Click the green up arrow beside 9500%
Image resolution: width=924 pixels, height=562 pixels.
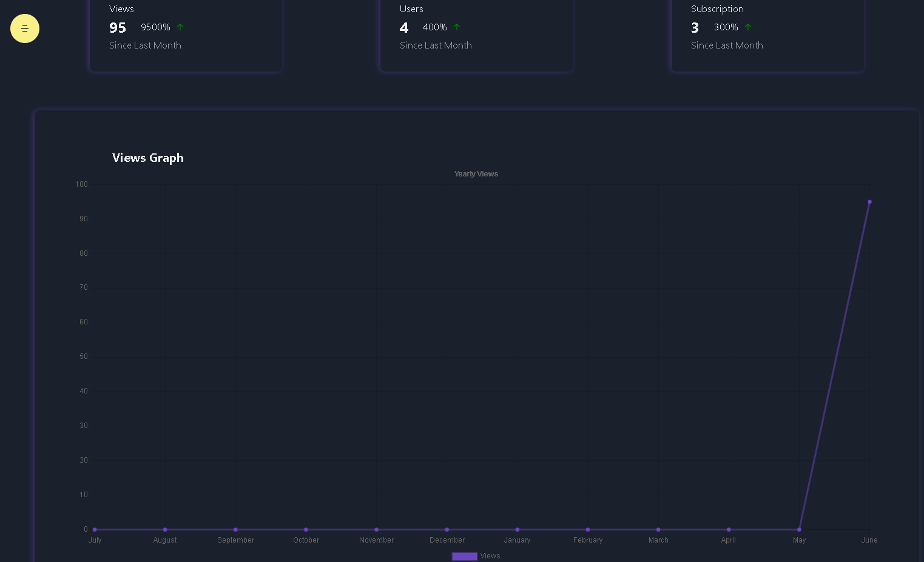pyautogui.click(x=180, y=27)
